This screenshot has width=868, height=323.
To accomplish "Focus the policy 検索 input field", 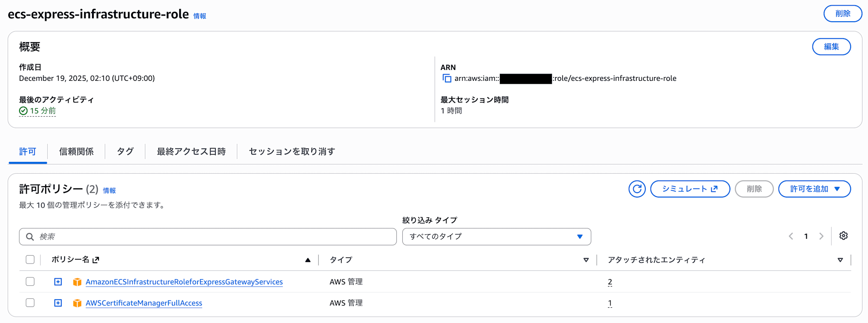I will (208, 237).
